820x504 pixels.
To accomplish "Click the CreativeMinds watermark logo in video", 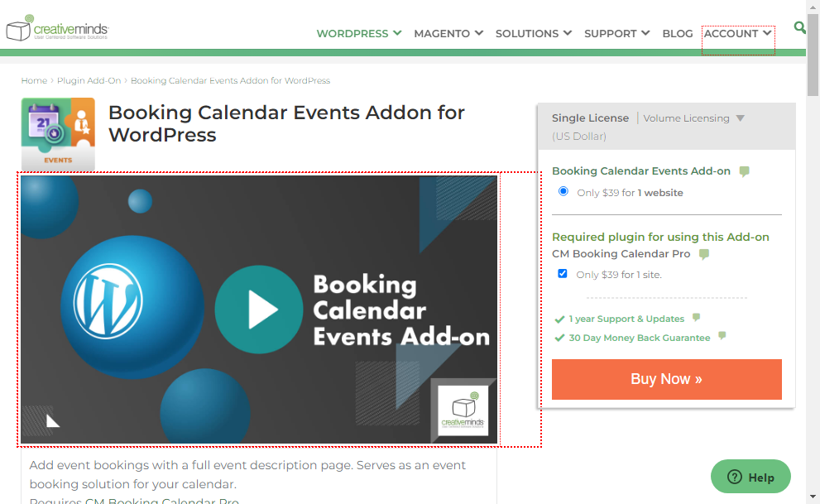I will (463, 410).
